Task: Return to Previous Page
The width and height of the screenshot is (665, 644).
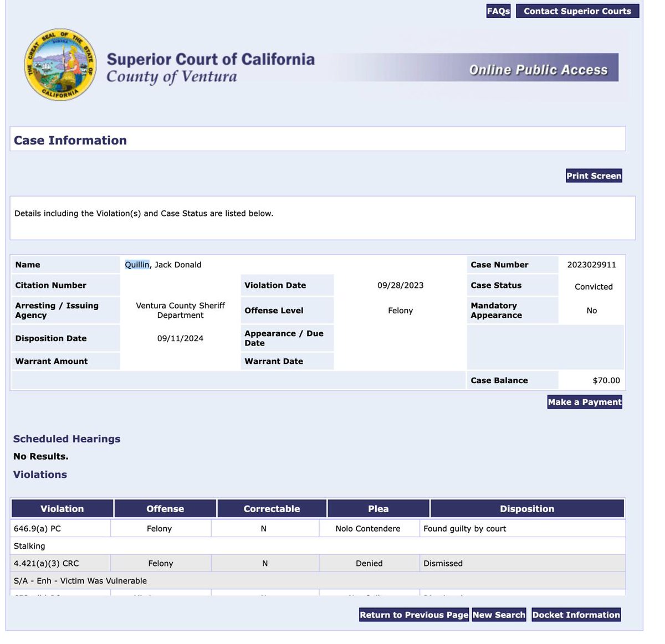Action: point(414,615)
